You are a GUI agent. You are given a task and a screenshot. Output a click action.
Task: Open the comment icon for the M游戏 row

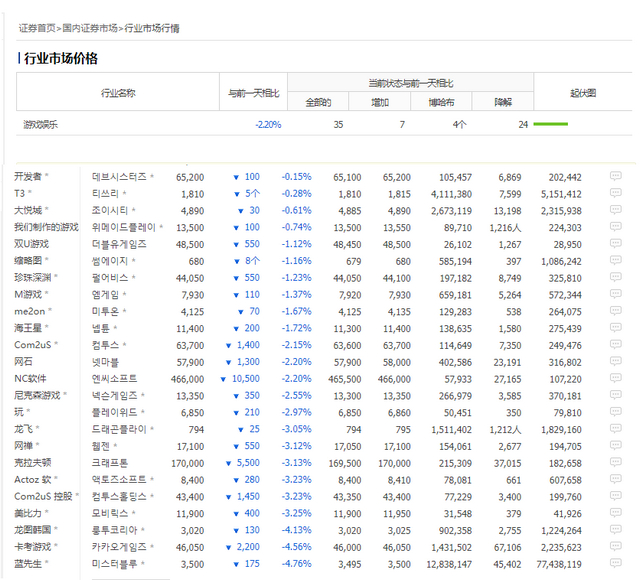(x=616, y=294)
